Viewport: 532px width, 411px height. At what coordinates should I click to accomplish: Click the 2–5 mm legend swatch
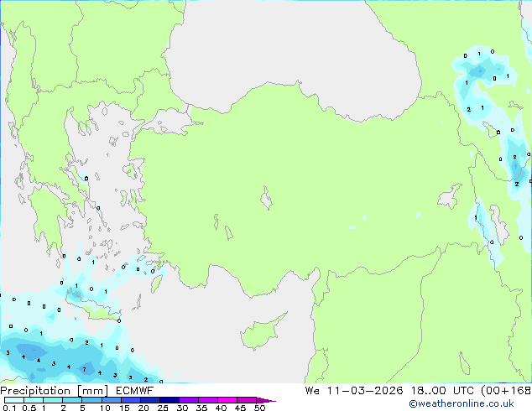pyautogui.click(x=72, y=400)
